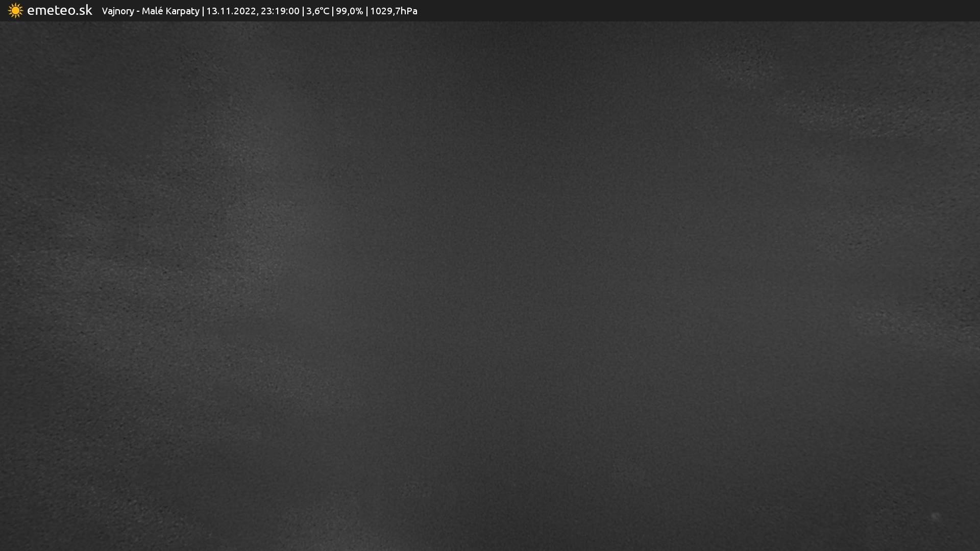Click the timestamp 23:19:00
The height and width of the screenshot is (551, 980).
click(x=280, y=11)
